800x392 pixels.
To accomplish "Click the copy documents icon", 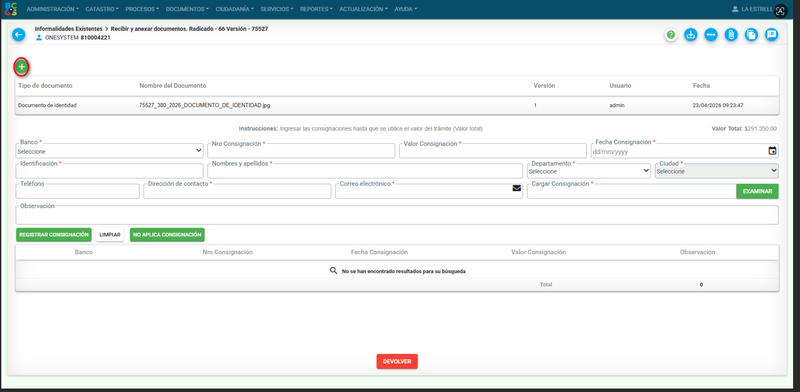I will [751, 35].
